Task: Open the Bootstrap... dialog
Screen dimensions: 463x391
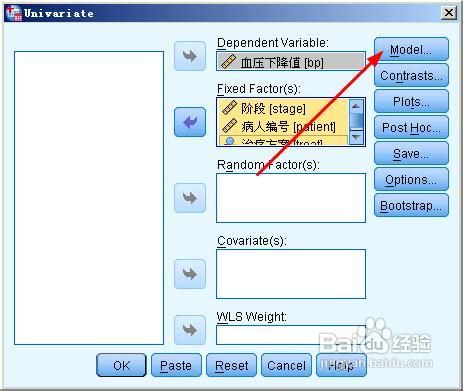Action: click(411, 206)
